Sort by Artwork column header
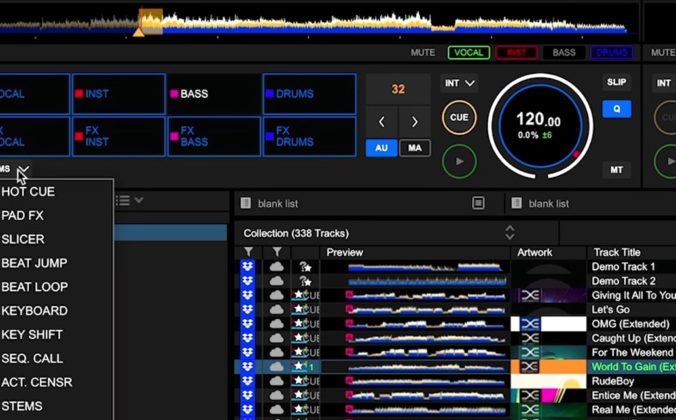Image resolution: width=676 pixels, height=420 pixels. 535,253
